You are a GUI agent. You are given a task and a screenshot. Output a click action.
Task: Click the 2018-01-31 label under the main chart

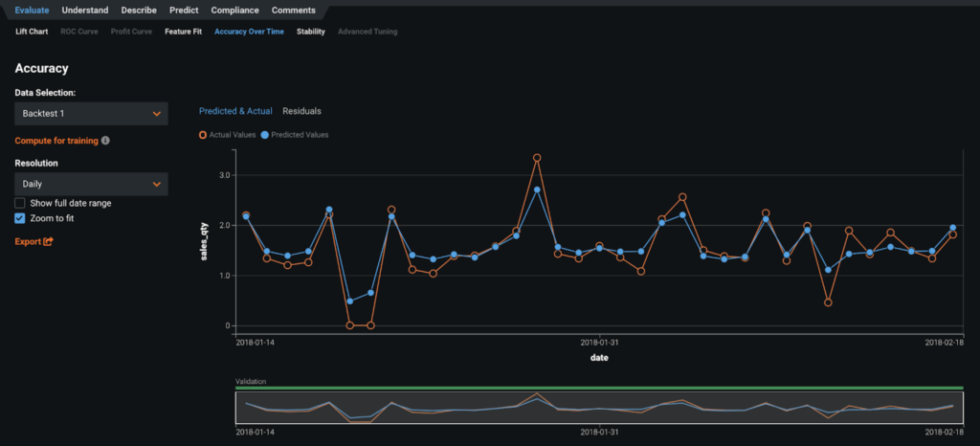599,343
